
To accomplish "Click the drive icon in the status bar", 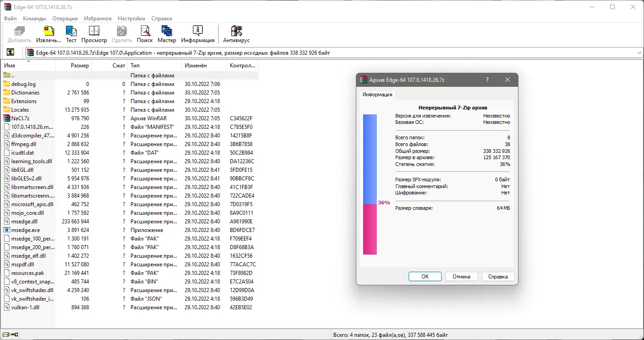I will coord(6,335).
